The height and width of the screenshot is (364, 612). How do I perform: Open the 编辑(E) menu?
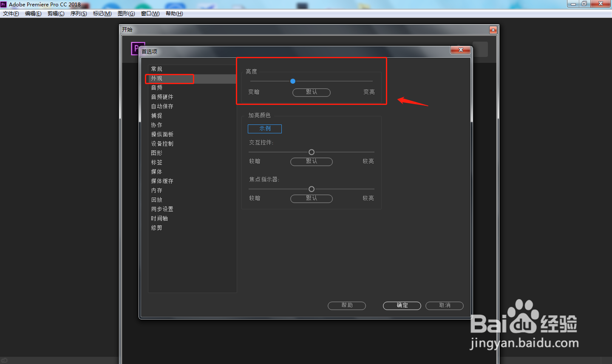(33, 14)
